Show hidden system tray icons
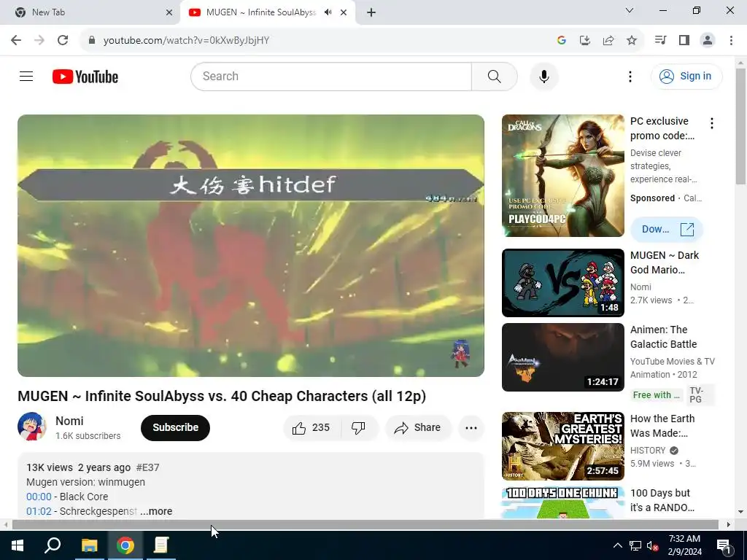This screenshot has height=560, width=747. tap(617, 545)
